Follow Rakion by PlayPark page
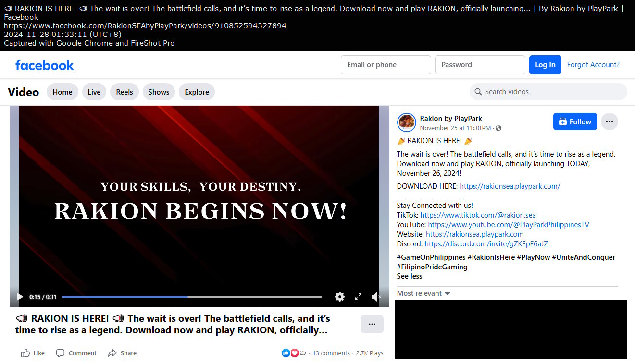 click(x=575, y=122)
